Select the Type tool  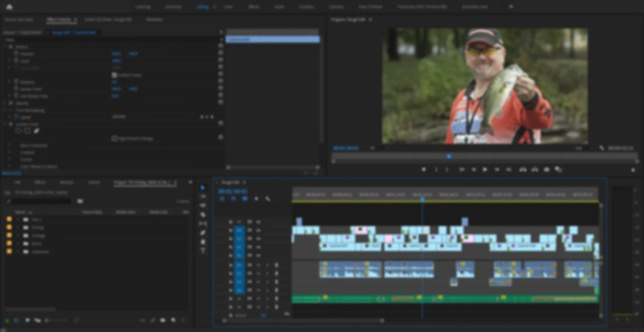coord(203,251)
